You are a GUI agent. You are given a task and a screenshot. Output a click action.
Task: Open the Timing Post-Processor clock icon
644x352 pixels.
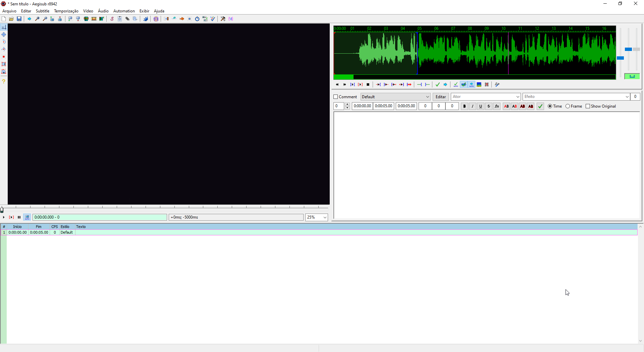click(197, 19)
